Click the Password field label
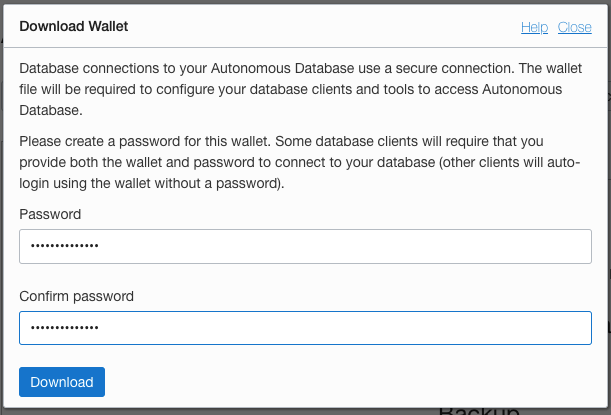Viewport: 611px width, 415px height. (50, 214)
